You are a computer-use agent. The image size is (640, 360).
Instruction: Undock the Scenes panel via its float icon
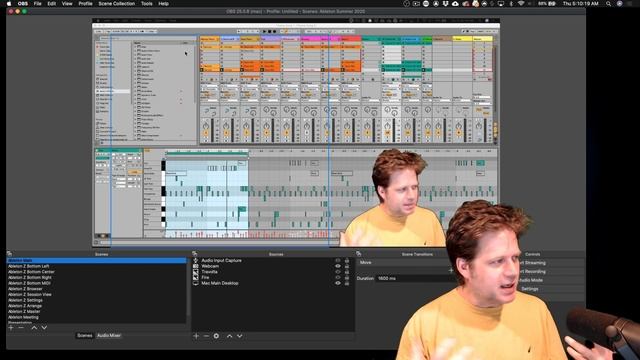point(9,254)
